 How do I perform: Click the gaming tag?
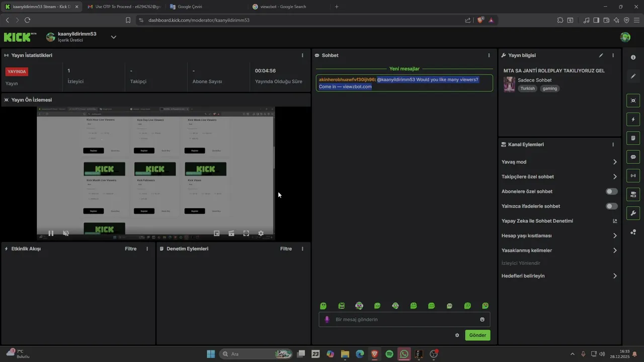point(550,88)
